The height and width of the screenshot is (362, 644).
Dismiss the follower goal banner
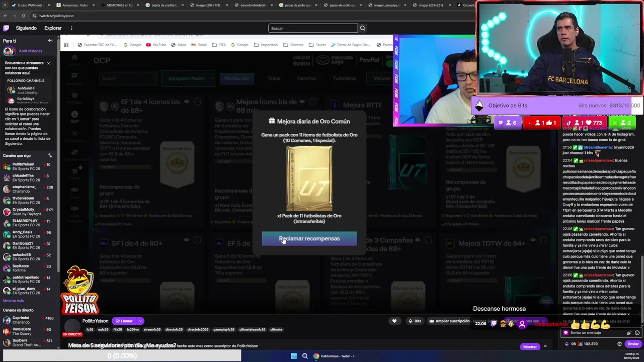tap(545, 346)
